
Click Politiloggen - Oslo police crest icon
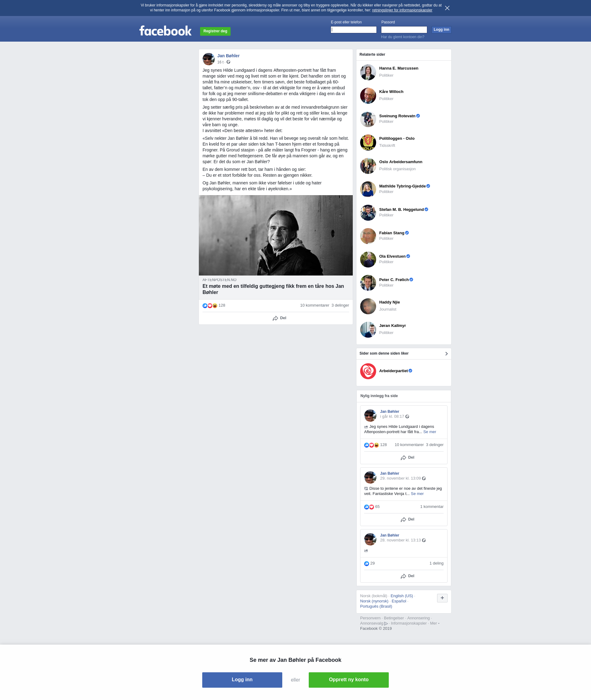click(x=368, y=143)
